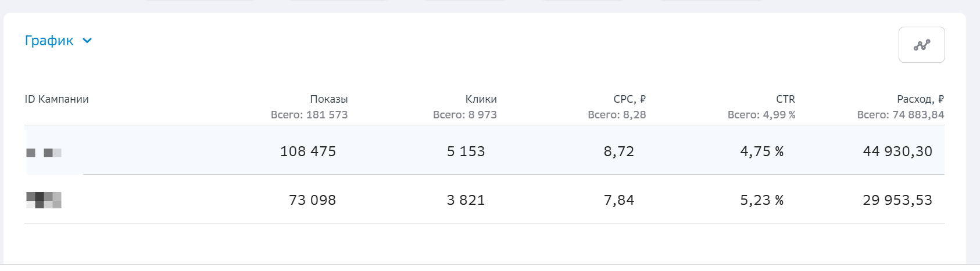Click the 3 821 clicks value

click(x=466, y=200)
